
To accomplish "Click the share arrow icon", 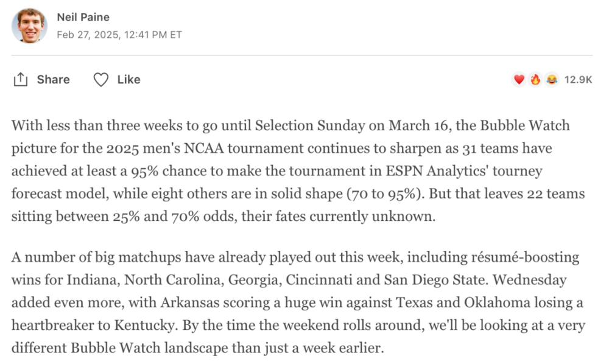I will coord(21,80).
